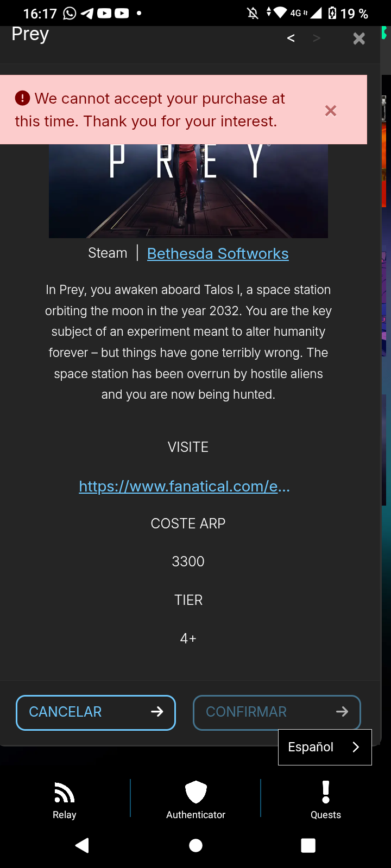The width and height of the screenshot is (391, 868).
Task: Go to next item arrow
Action: [x=317, y=38]
